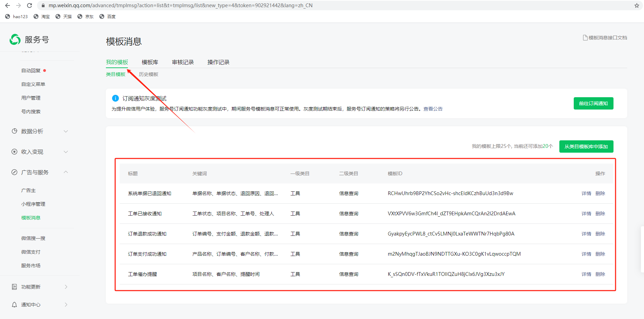Viewport: 644px width, 319px height.
Task: Click the 数据分析 clock icon
Action: click(x=14, y=131)
